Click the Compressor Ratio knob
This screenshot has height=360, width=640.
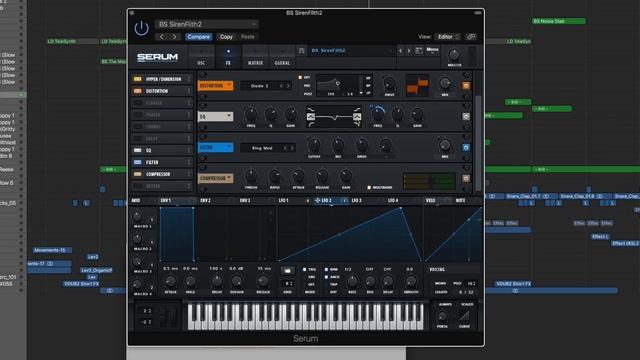pyautogui.click(x=275, y=176)
